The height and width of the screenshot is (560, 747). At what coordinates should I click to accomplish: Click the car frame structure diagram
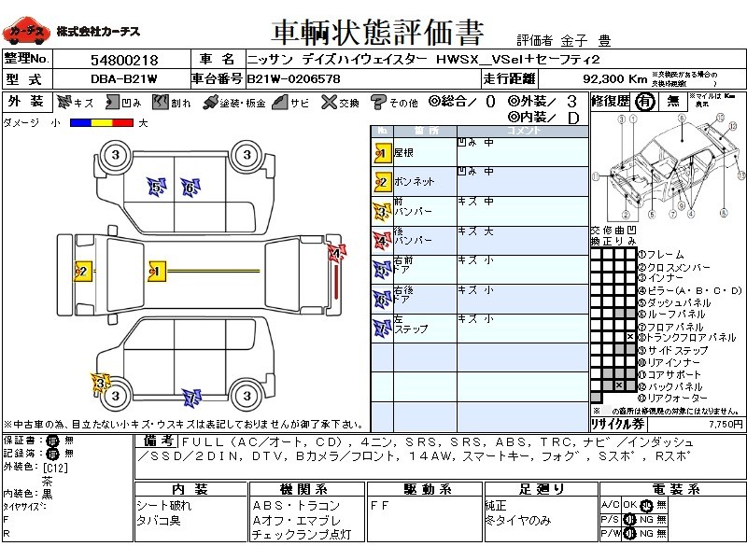coord(668,166)
